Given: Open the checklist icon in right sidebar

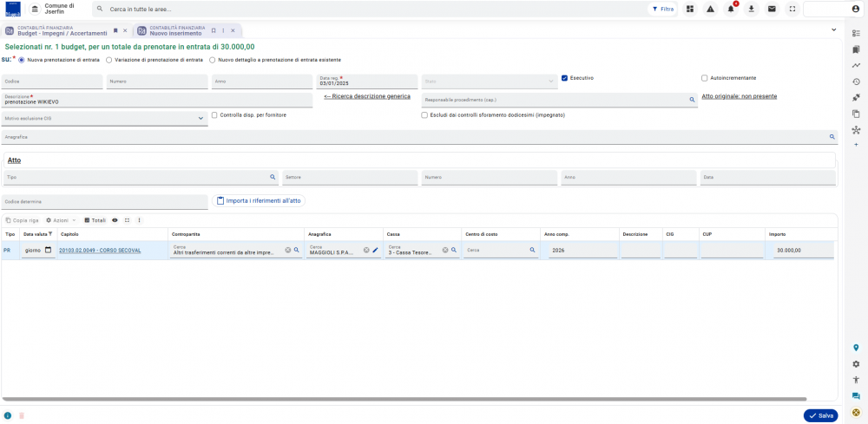Looking at the screenshot, I should (x=856, y=33).
